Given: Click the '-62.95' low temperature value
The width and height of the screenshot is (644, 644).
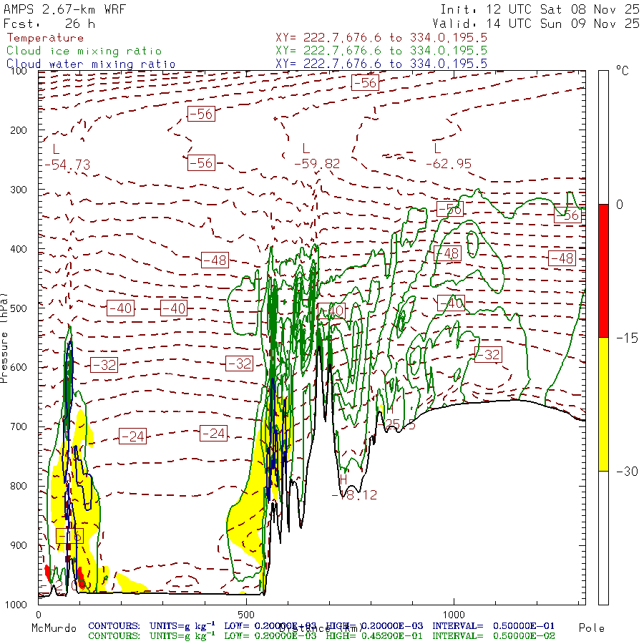Looking at the screenshot, I should tap(449, 164).
